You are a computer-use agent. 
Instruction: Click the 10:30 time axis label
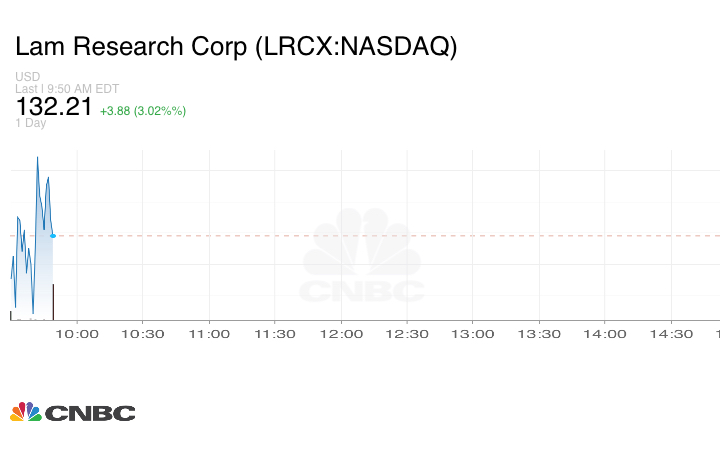tap(144, 334)
